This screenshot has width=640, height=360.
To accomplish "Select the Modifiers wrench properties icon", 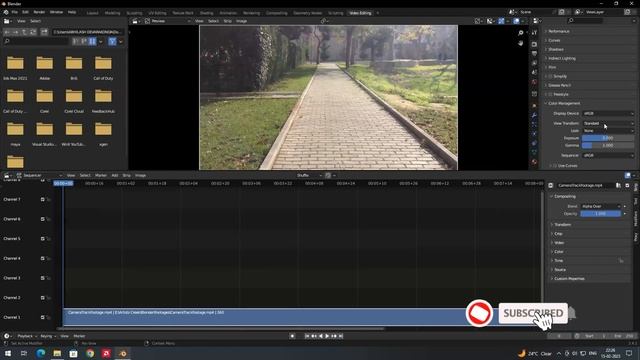I will (534, 116).
